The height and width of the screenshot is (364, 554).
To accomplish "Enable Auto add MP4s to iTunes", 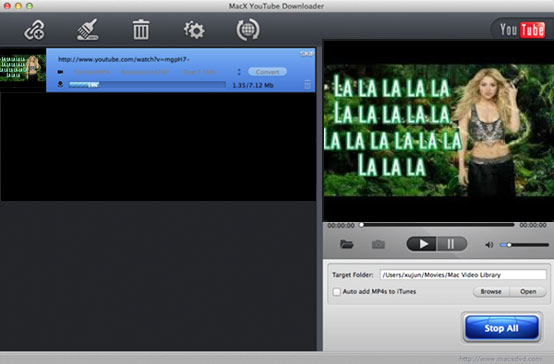I will [337, 292].
